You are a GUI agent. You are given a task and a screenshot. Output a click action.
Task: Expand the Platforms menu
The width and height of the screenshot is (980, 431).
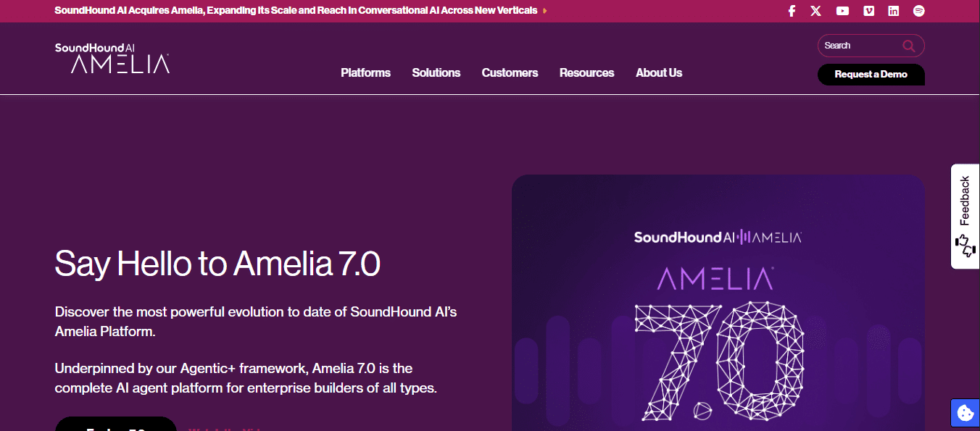pyautogui.click(x=365, y=72)
